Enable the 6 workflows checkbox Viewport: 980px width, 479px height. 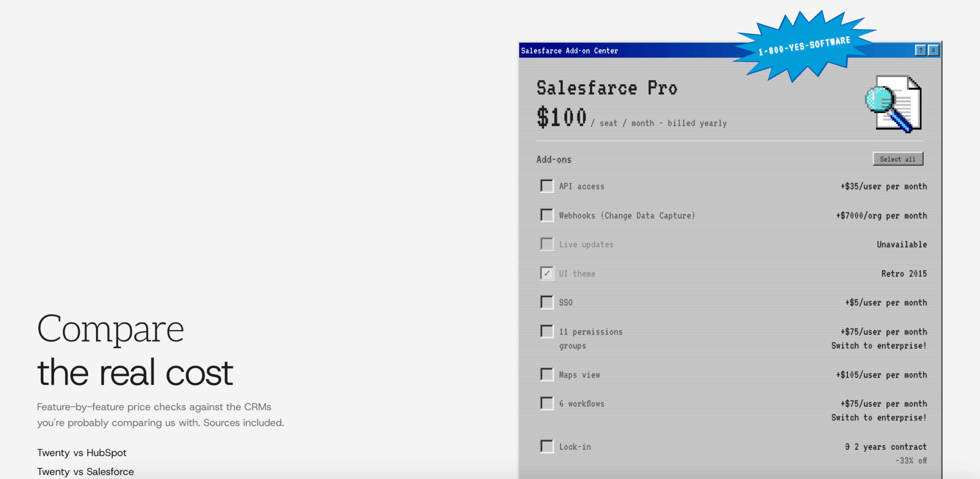(546, 403)
